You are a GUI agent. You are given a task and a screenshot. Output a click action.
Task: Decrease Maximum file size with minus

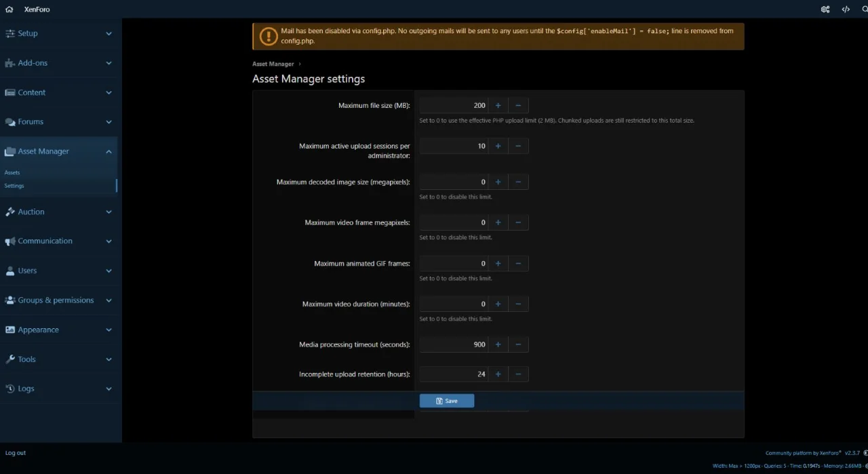pyautogui.click(x=518, y=105)
